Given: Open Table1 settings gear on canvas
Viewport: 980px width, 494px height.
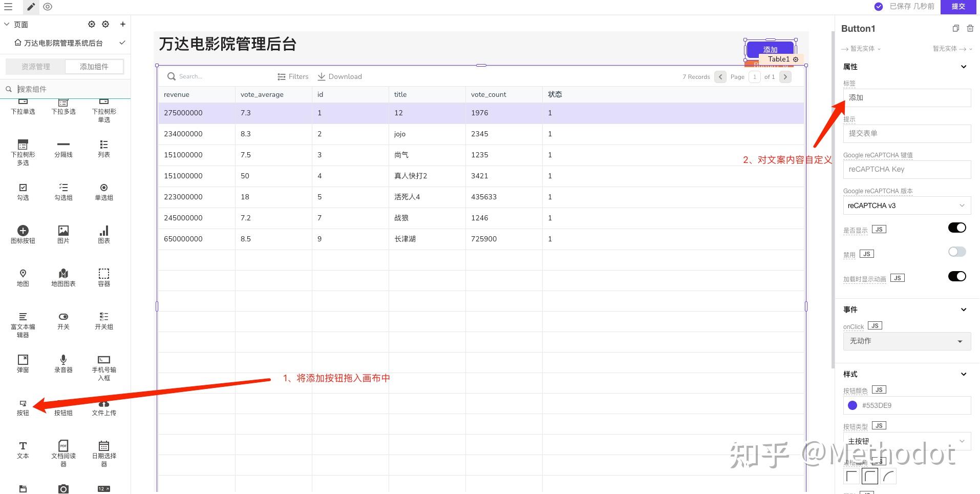Looking at the screenshot, I should point(796,59).
